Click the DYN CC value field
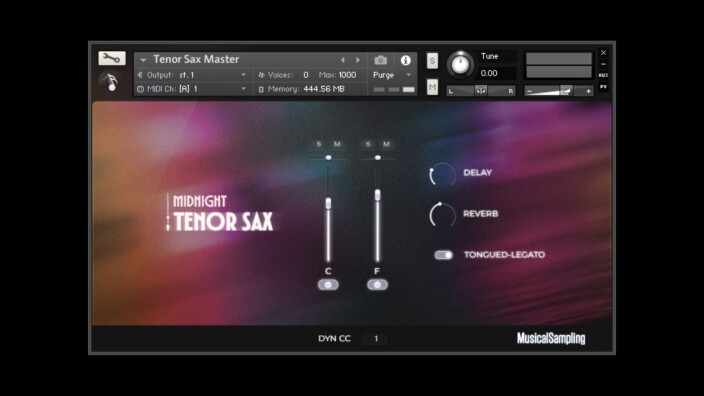Viewport: 704px width, 396px height. click(376, 339)
